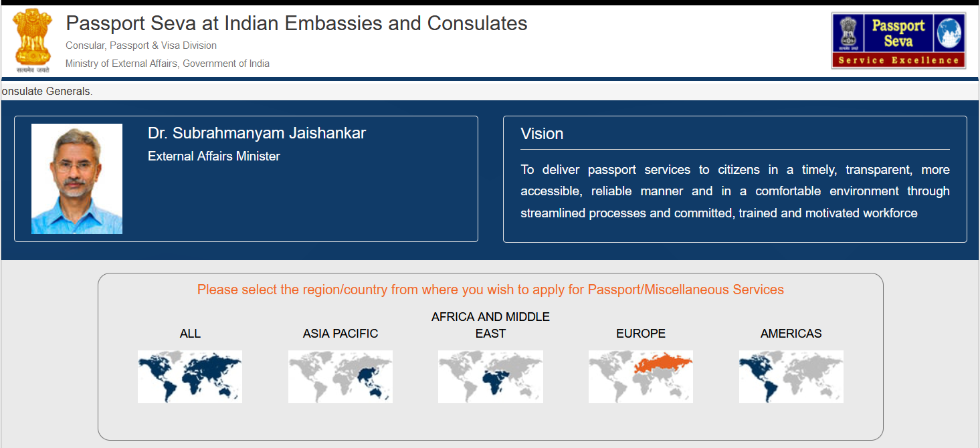
Task: Select the EUROPE region label
Action: 641,334
